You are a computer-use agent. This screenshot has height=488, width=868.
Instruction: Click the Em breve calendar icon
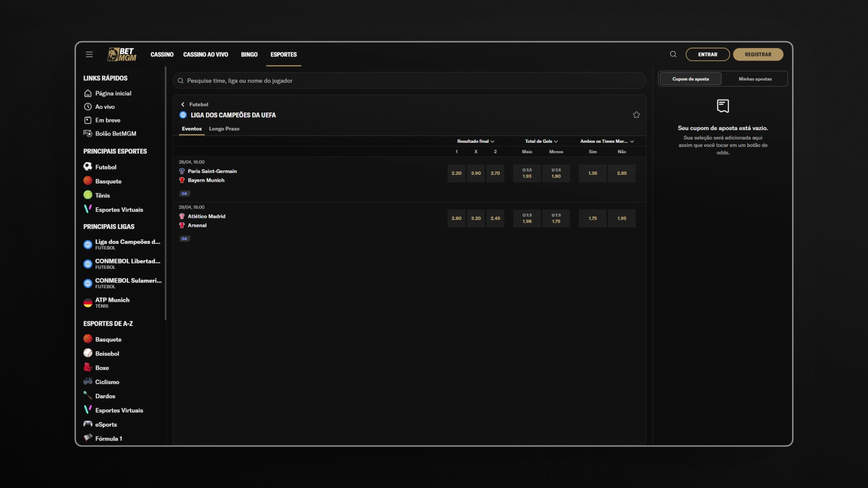[x=88, y=120]
